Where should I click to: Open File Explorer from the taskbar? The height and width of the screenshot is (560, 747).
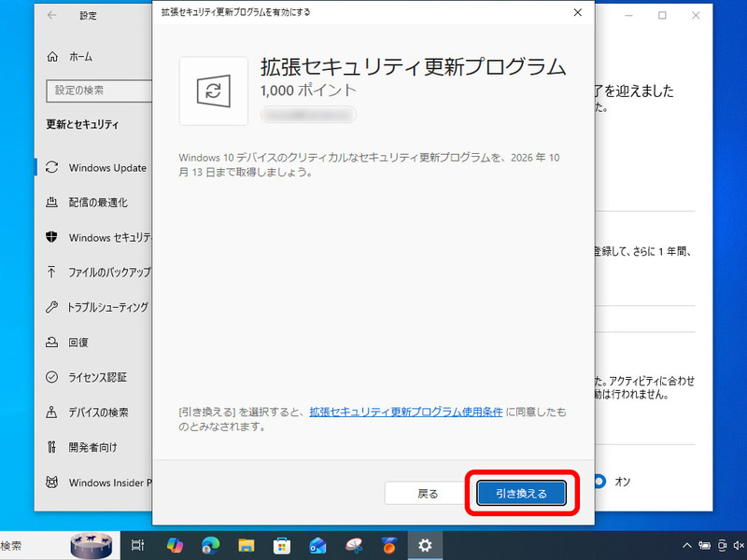click(244, 545)
